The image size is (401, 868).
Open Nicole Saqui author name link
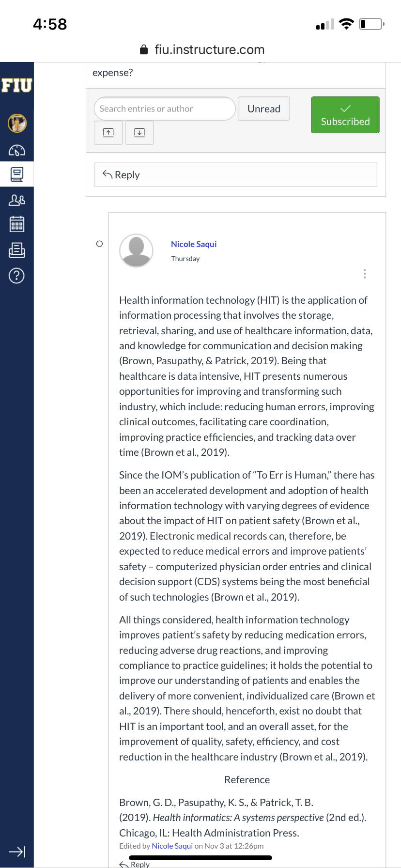(194, 244)
